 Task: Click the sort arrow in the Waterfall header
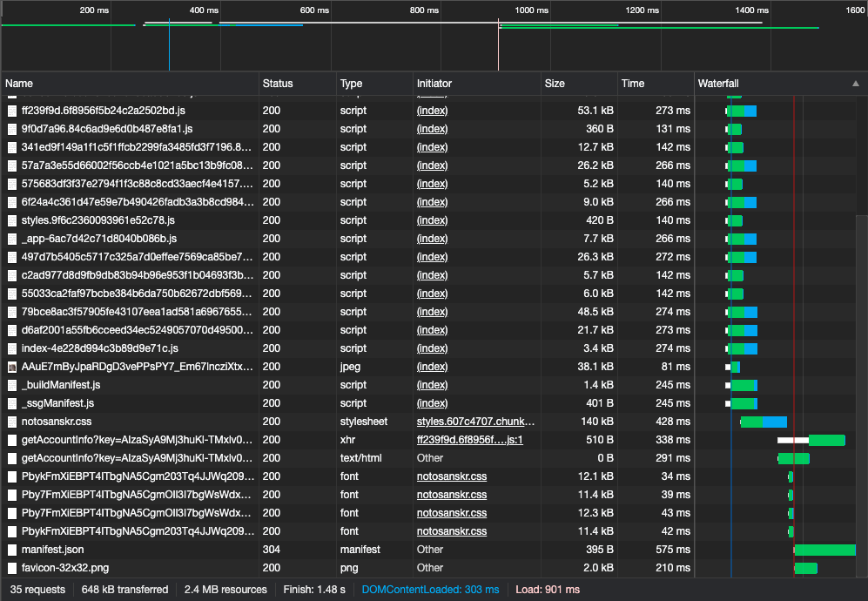click(x=855, y=84)
